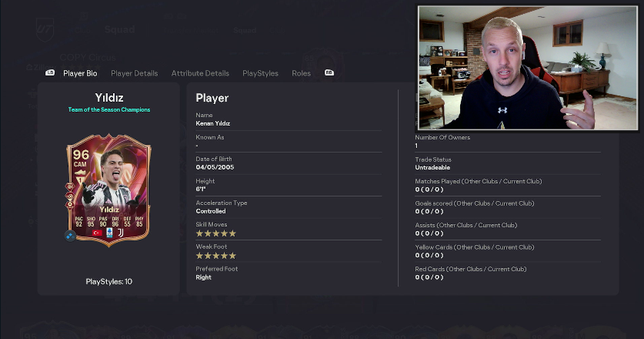Click the Untradeable trade status value
The image size is (644, 339).
pyautogui.click(x=432, y=167)
